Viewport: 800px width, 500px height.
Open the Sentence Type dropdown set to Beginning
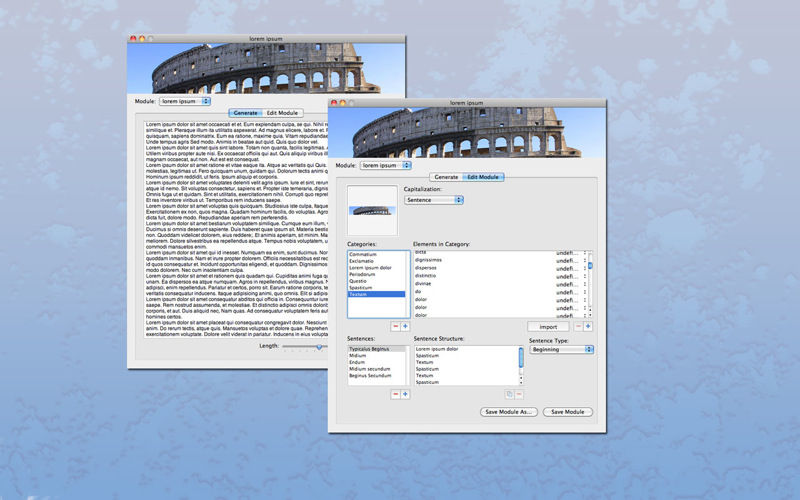(561, 349)
